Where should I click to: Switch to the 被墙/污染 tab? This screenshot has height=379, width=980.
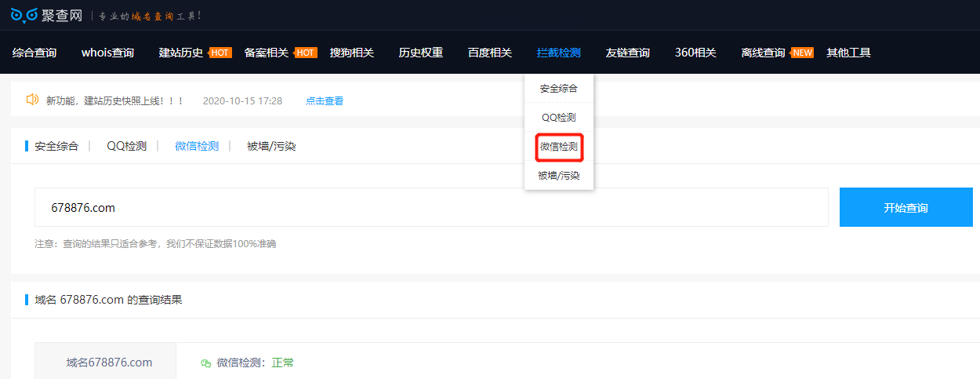point(271,146)
